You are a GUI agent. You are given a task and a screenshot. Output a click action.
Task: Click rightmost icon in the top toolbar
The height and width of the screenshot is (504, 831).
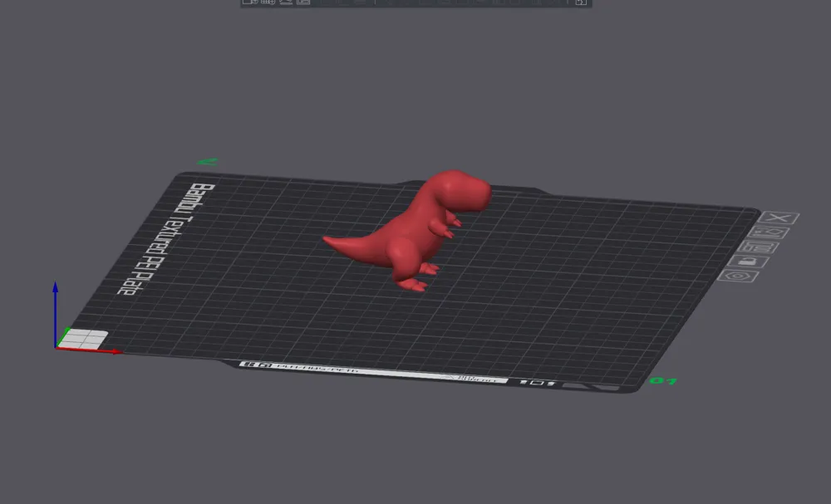581,2
